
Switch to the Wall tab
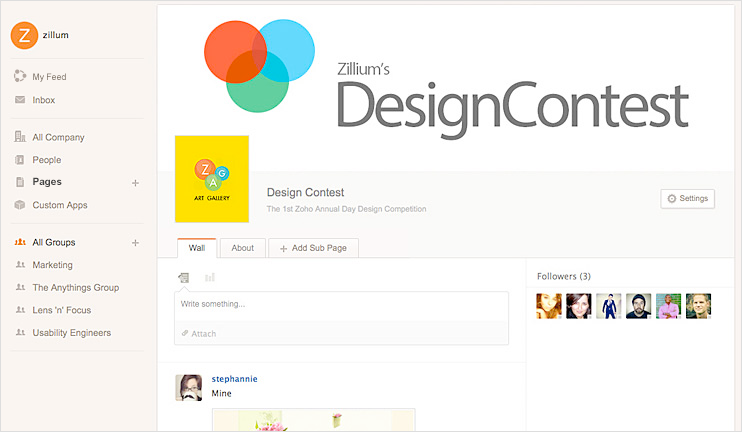pyautogui.click(x=197, y=248)
